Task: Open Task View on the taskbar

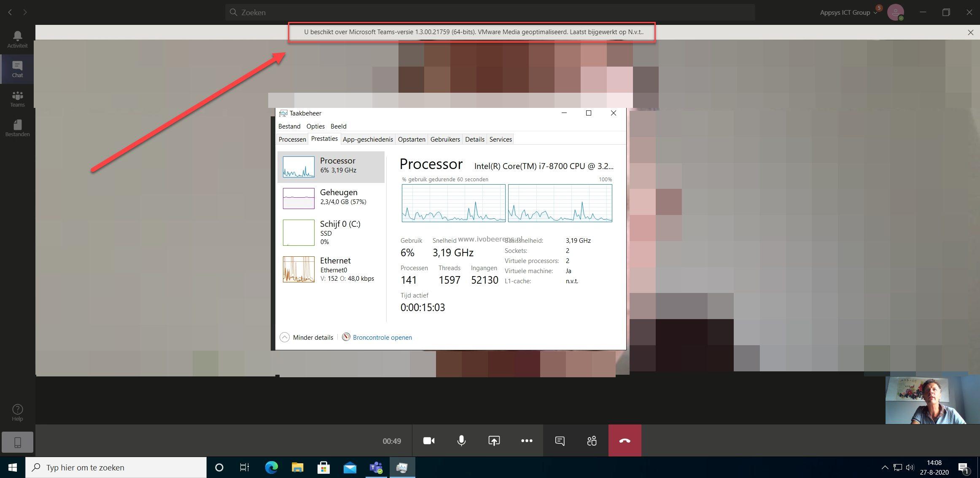Action: pos(245,467)
